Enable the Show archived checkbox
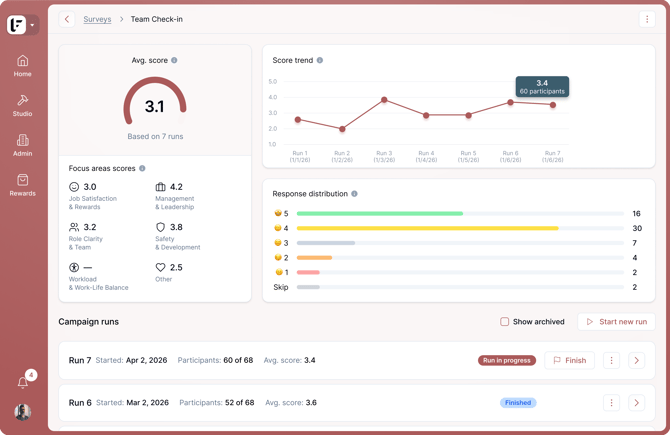670x435 pixels. pyautogui.click(x=505, y=321)
